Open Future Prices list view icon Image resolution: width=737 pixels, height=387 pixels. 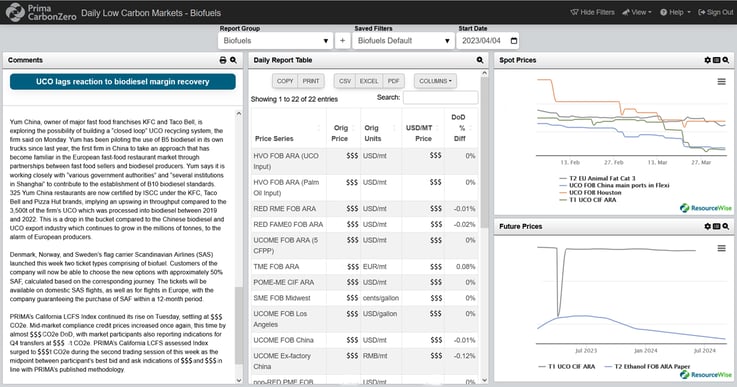(716, 226)
